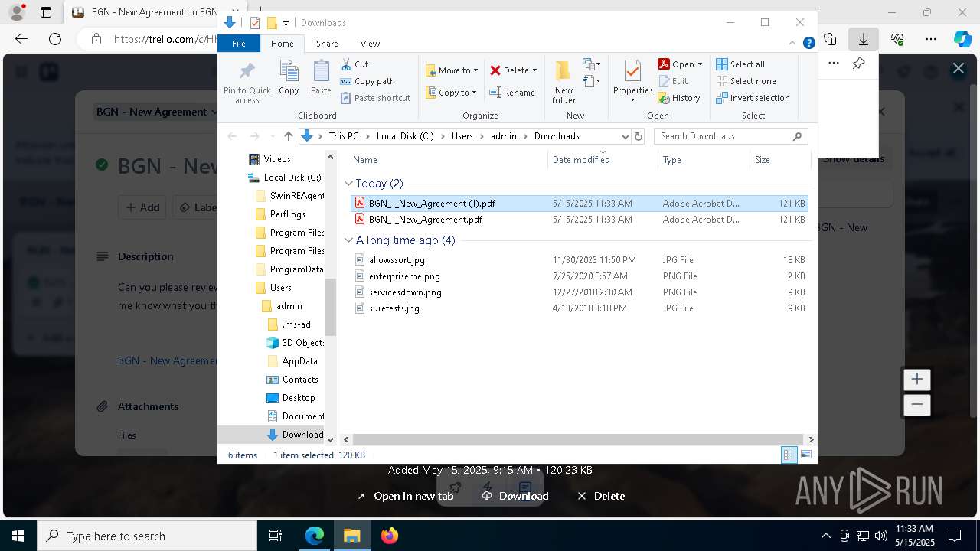Click the Copy ribbon icon
The image size is (980, 551).
(x=289, y=78)
